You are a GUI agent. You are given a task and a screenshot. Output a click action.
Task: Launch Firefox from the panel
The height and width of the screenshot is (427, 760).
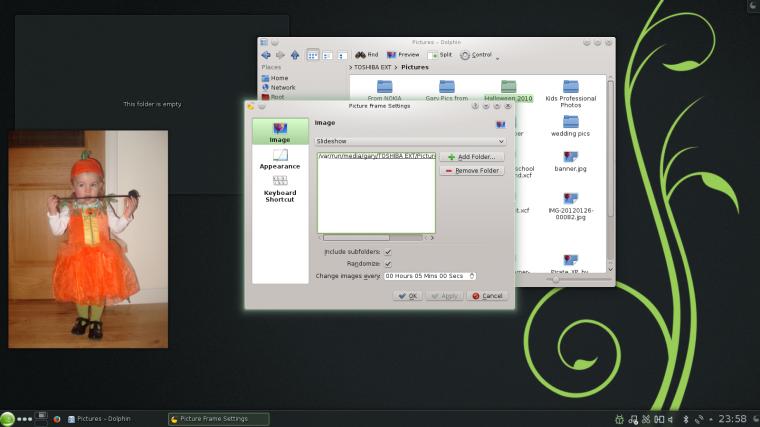point(57,419)
